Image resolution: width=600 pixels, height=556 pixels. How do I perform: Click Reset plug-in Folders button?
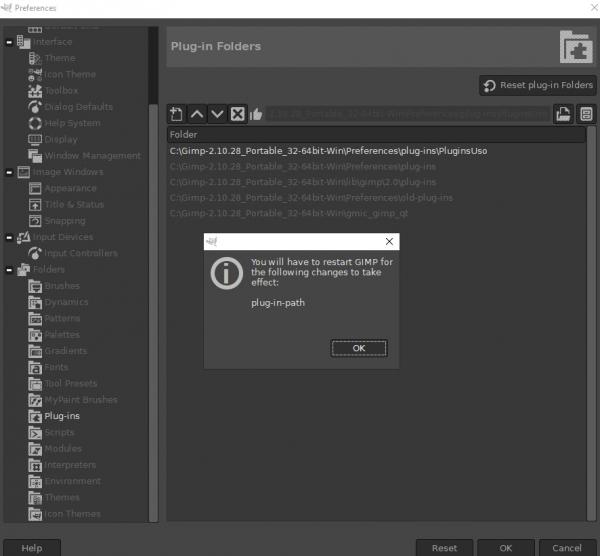coord(538,85)
